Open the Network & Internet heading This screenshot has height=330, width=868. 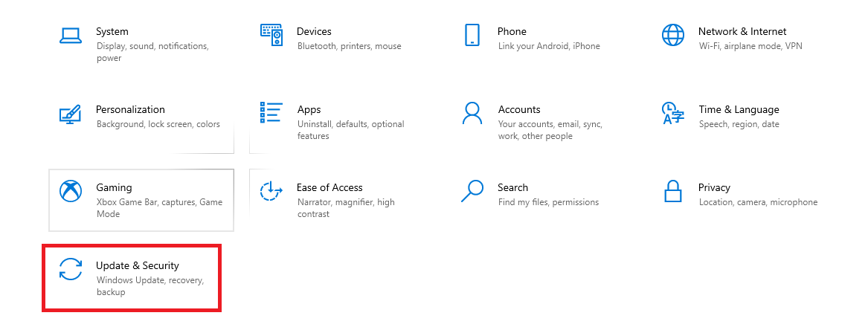(x=742, y=31)
